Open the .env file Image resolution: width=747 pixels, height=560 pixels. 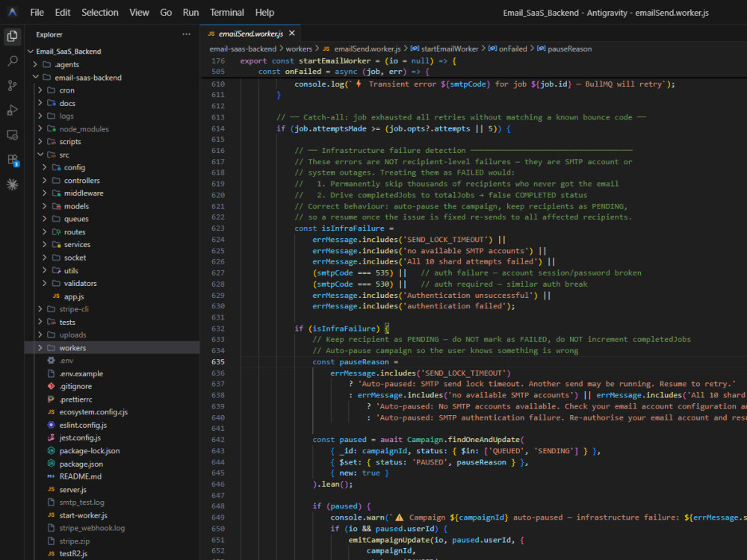pyautogui.click(x=66, y=361)
